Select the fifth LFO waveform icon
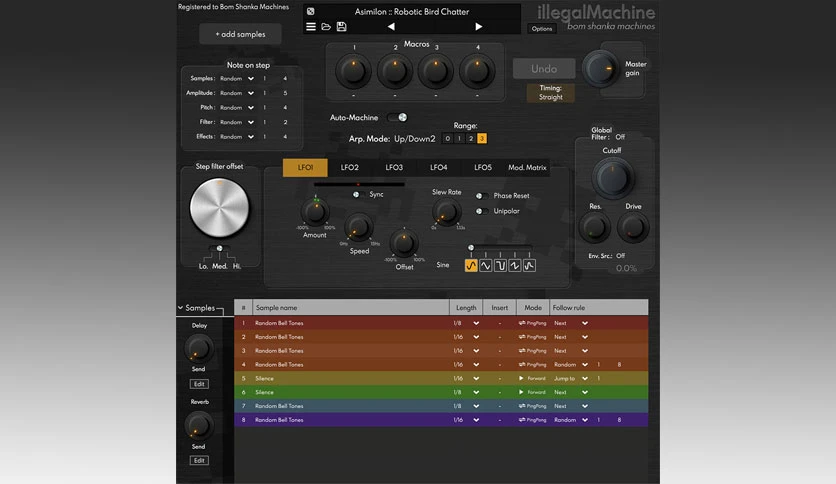836x484 pixels. [x=529, y=265]
